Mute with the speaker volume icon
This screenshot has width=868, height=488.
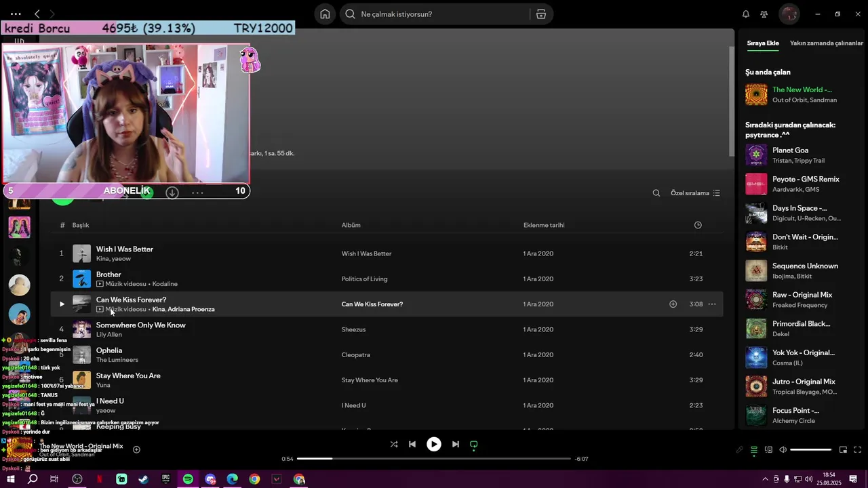783,449
